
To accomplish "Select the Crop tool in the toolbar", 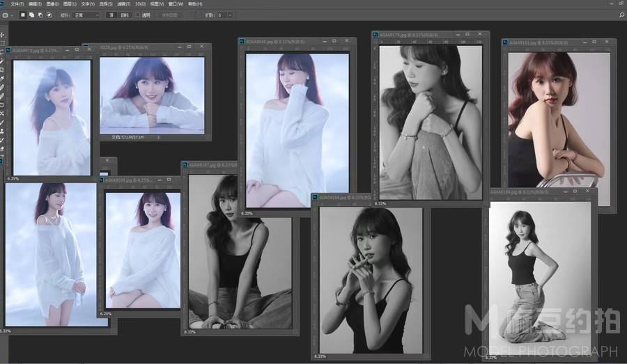I will 2,70.
